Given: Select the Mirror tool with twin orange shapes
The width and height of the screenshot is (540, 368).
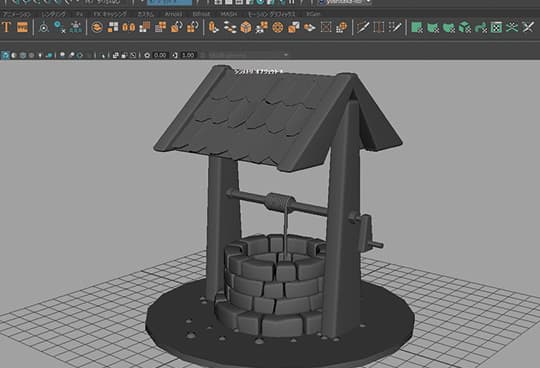Looking at the screenshot, I should tap(129, 27).
